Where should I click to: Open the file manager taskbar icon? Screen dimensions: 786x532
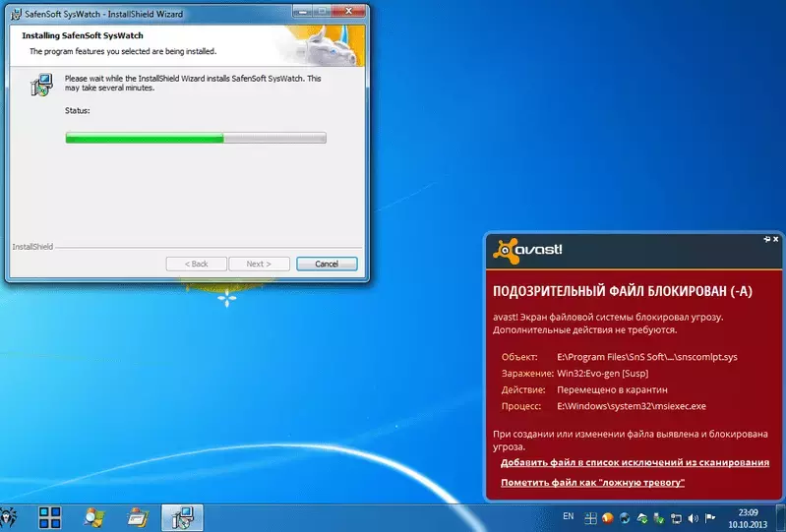(138, 518)
